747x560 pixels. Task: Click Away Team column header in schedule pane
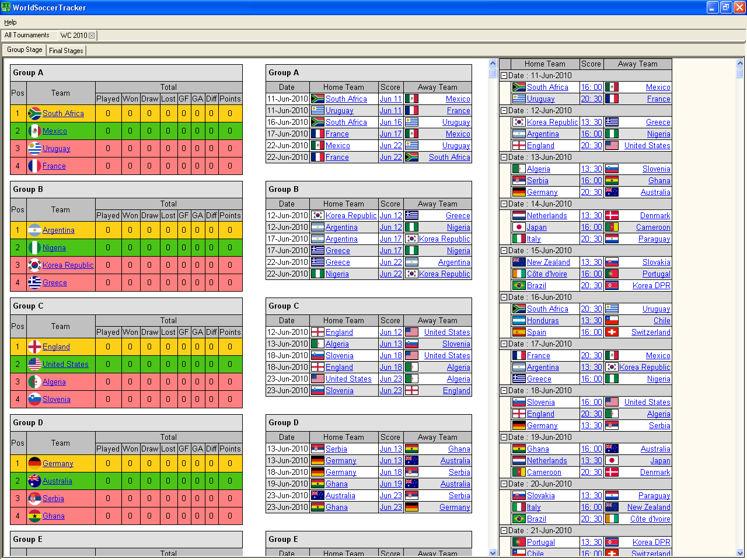click(637, 64)
